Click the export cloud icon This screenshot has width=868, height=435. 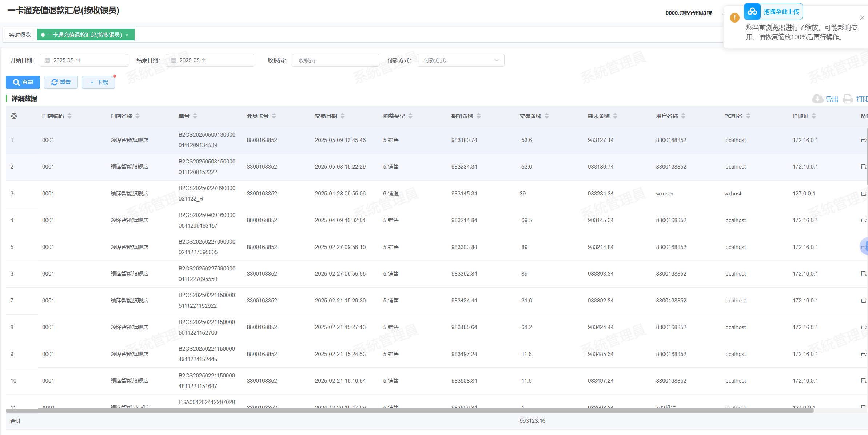[x=817, y=99]
